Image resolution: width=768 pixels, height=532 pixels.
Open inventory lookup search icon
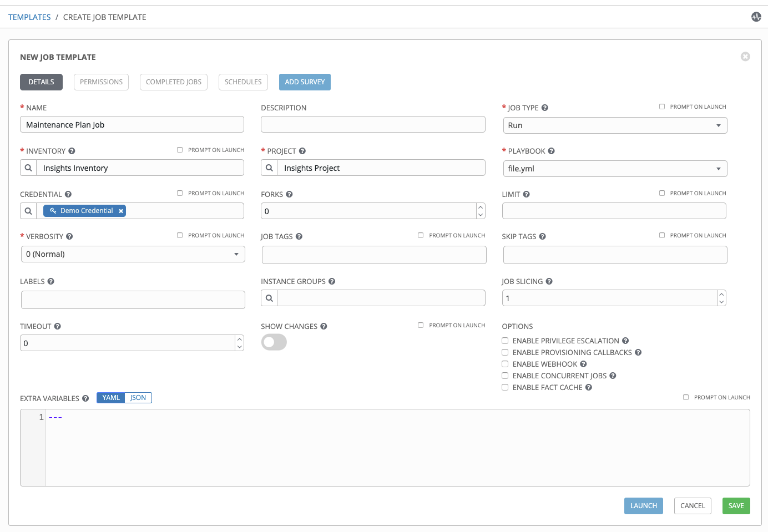pyautogui.click(x=28, y=168)
